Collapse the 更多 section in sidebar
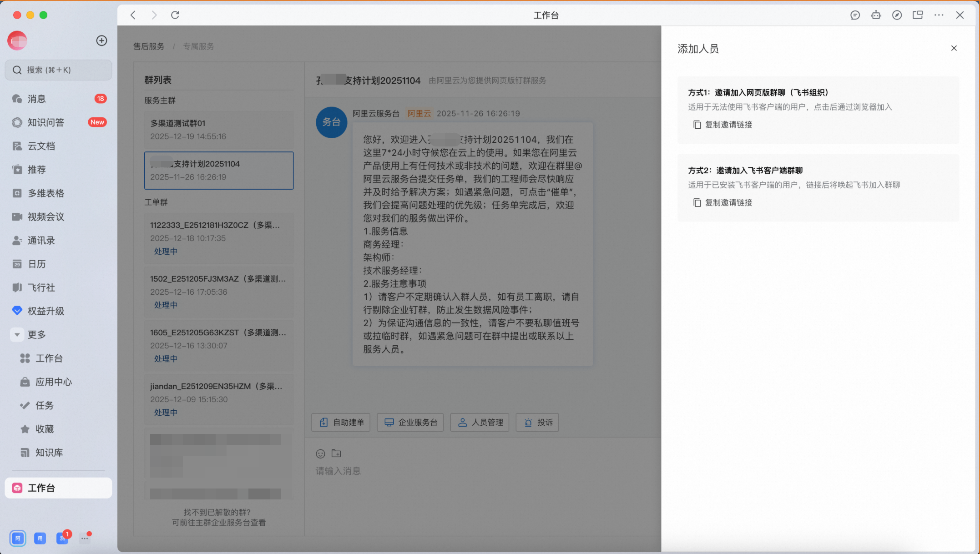Screen dimensions: 980x554 click(17, 335)
